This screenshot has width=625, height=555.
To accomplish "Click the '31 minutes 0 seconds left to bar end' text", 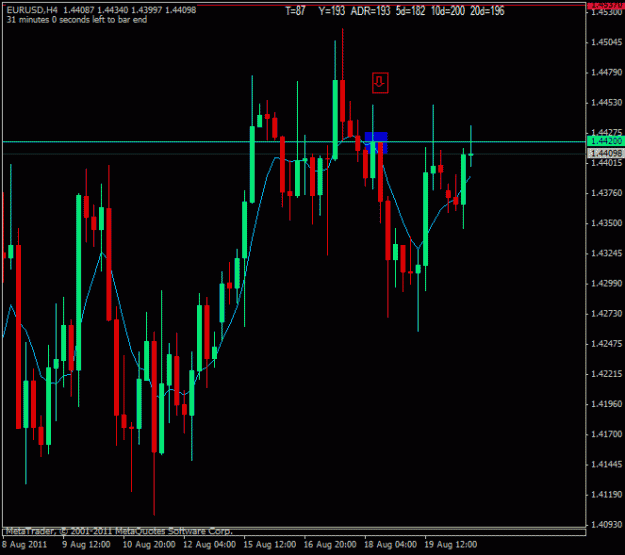I will pyautogui.click(x=77, y=20).
